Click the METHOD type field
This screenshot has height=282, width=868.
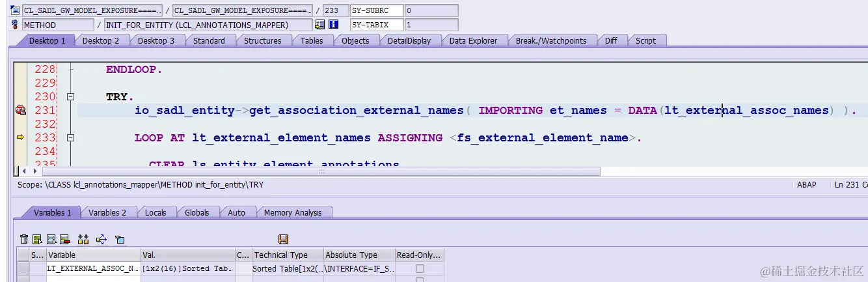[x=58, y=25]
